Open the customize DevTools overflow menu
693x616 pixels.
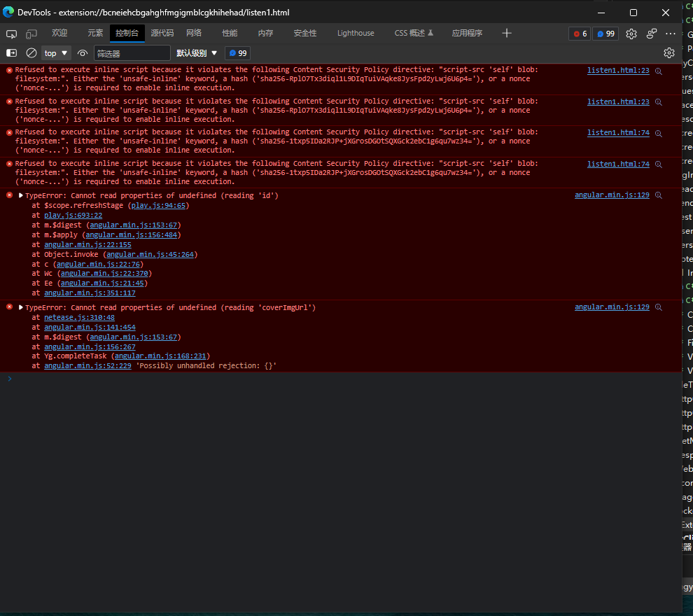(671, 33)
